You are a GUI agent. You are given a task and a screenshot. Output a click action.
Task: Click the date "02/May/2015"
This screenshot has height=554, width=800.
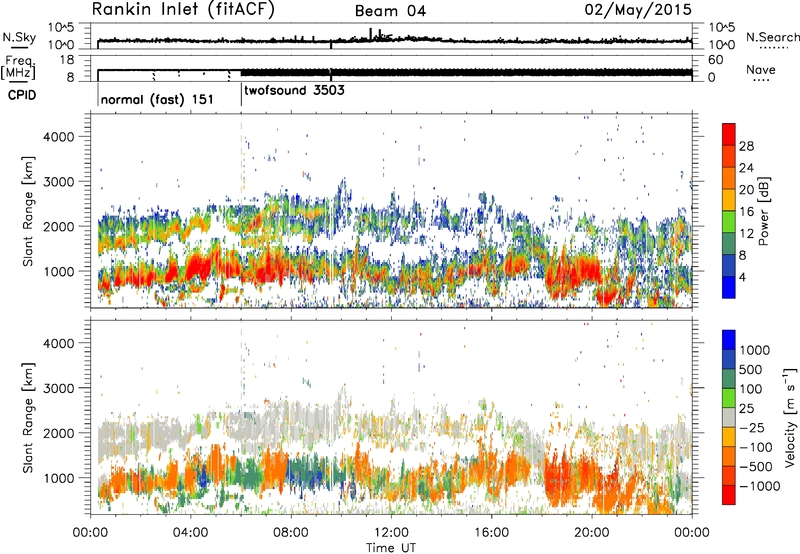click(638, 10)
